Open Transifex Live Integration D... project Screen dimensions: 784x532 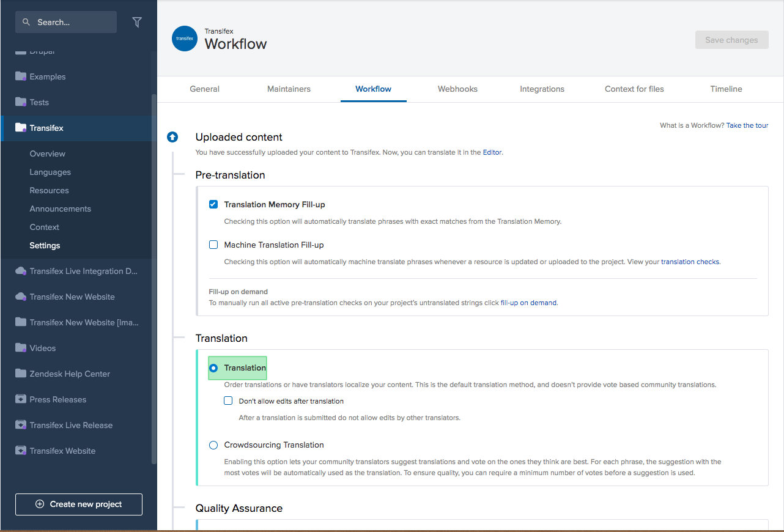[x=84, y=271]
